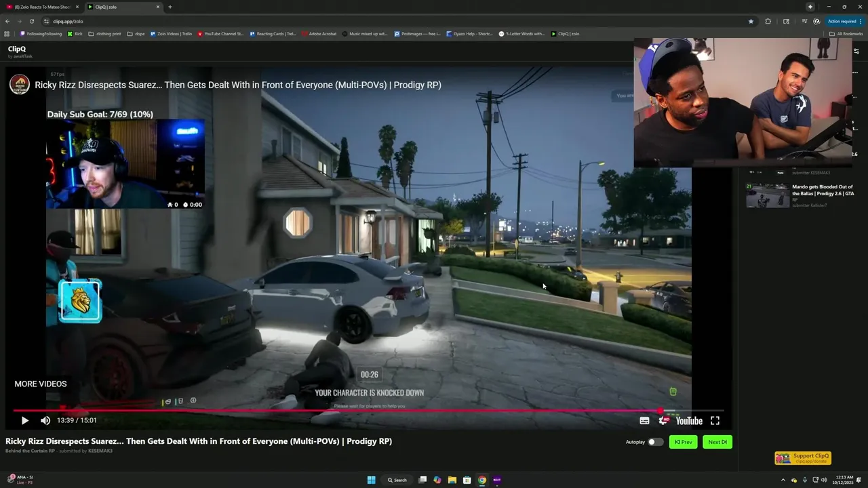This screenshot has height=488, width=868.
Task: Open the Gyazo Help bookmark
Action: point(469,34)
